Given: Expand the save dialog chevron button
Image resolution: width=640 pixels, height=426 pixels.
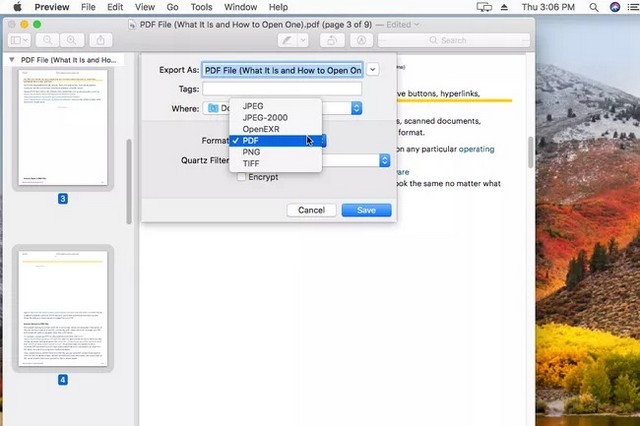Looking at the screenshot, I should pyautogui.click(x=372, y=69).
